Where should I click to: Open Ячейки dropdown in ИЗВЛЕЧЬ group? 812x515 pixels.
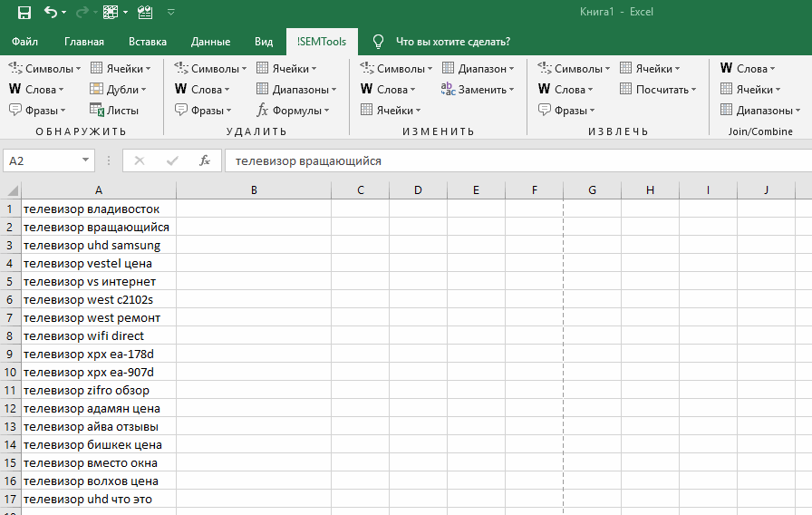coord(650,68)
